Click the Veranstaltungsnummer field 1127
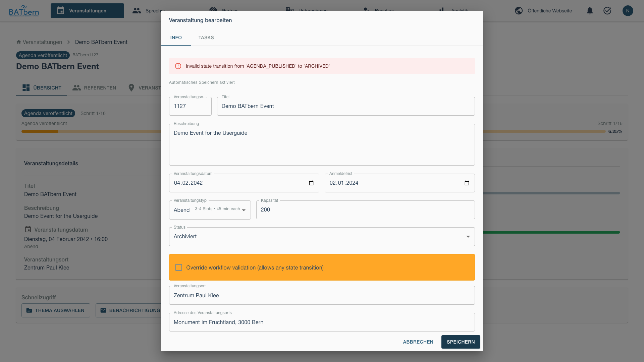Screen dimensions: 644x362 [190, 106]
